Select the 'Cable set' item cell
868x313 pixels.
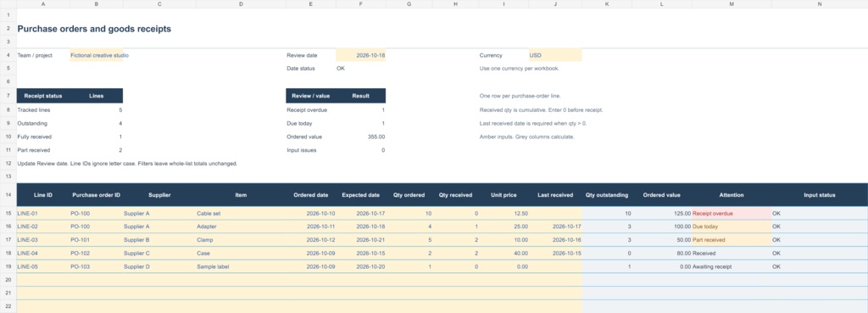click(x=242, y=213)
